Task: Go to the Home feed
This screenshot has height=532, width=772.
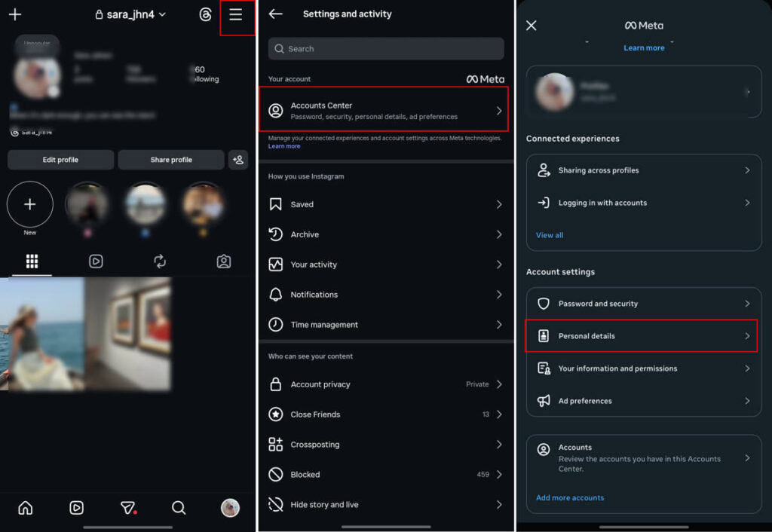Action: pyautogui.click(x=25, y=509)
